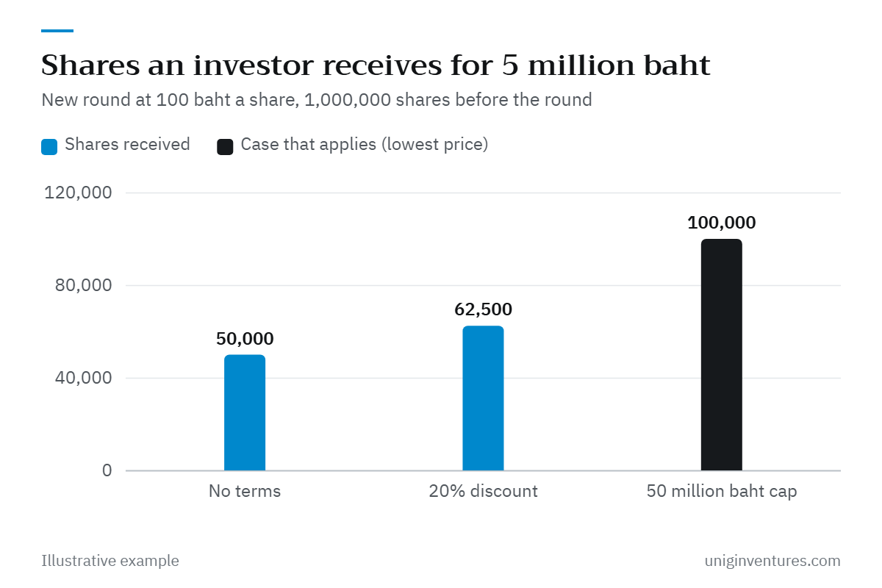Select the black 50 million baht cap bar

coord(722,355)
